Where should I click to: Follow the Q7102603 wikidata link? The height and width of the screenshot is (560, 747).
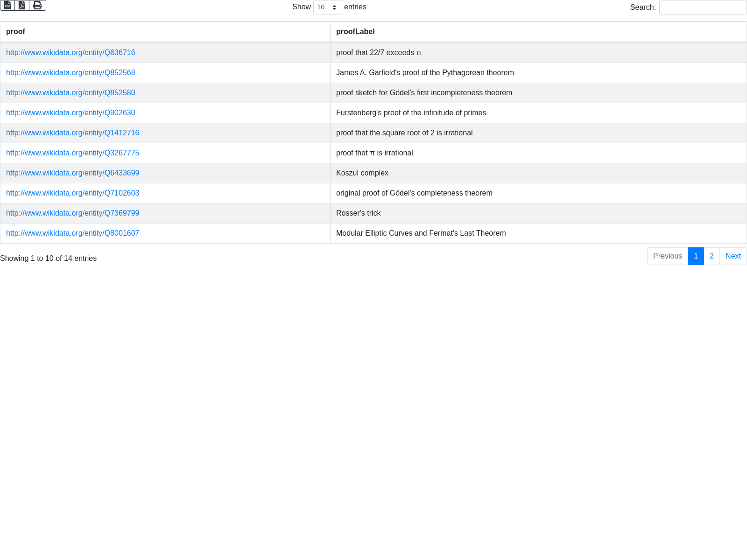pyautogui.click(x=72, y=193)
